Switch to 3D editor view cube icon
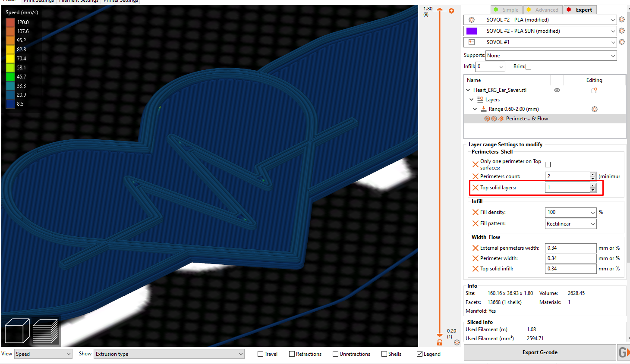Viewport: 630px width, 364px height. (17, 331)
